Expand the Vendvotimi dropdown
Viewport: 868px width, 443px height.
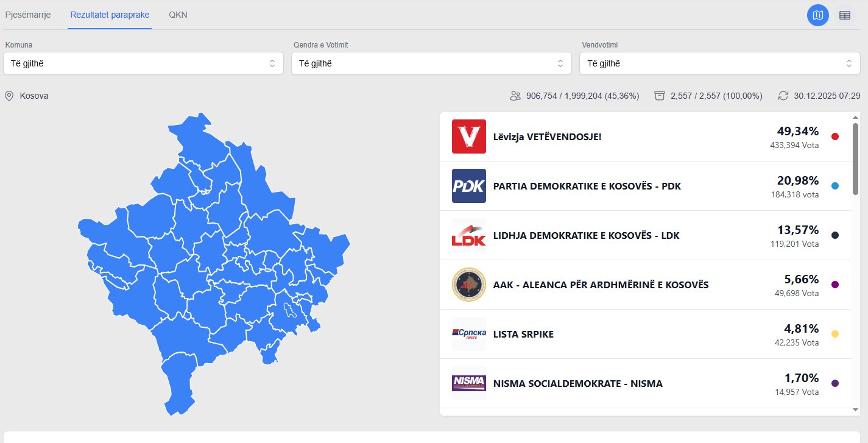point(719,63)
